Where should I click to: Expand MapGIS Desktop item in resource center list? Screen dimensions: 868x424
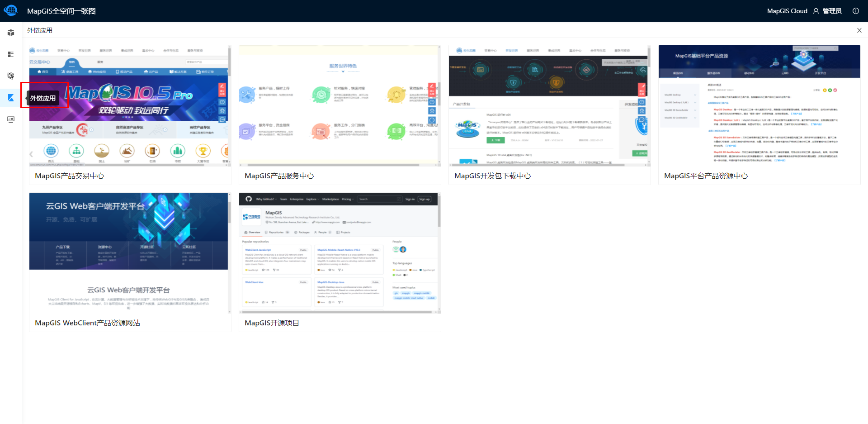(679, 95)
